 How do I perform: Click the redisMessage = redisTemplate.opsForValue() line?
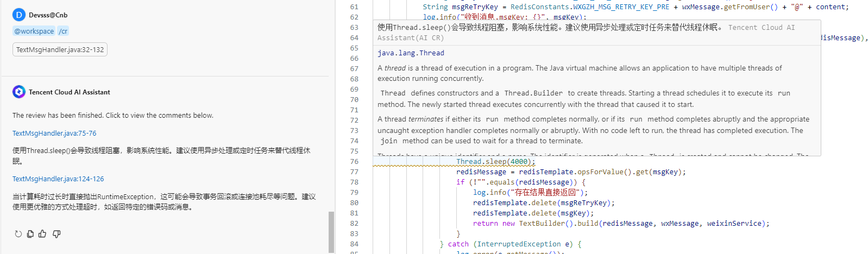[x=571, y=172]
